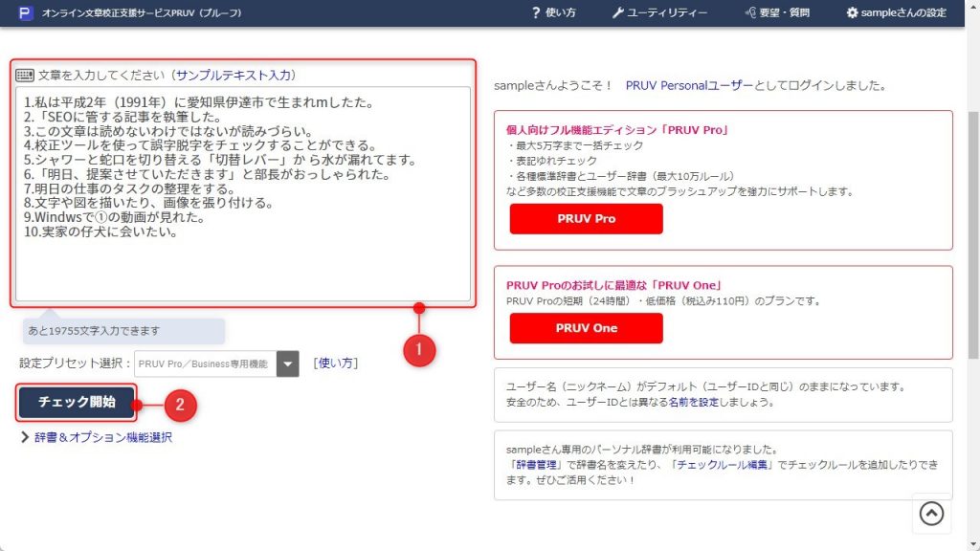The width and height of the screenshot is (980, 551).
Task: Open the 辞書管理 link
Action: click(x=536, y=465)
